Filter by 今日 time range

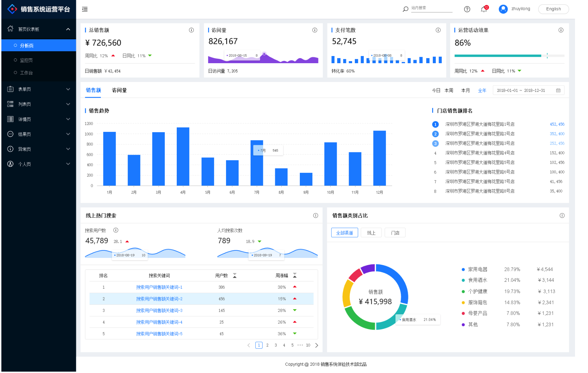436,91
